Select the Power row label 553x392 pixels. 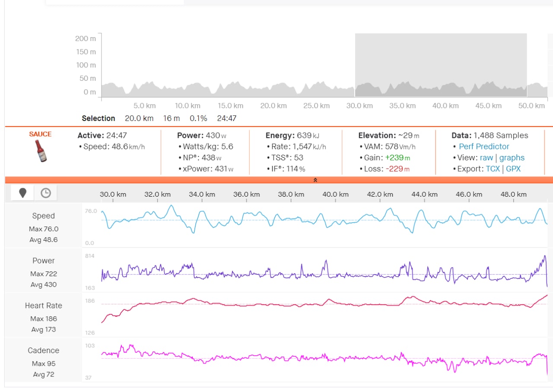point(44,261)
